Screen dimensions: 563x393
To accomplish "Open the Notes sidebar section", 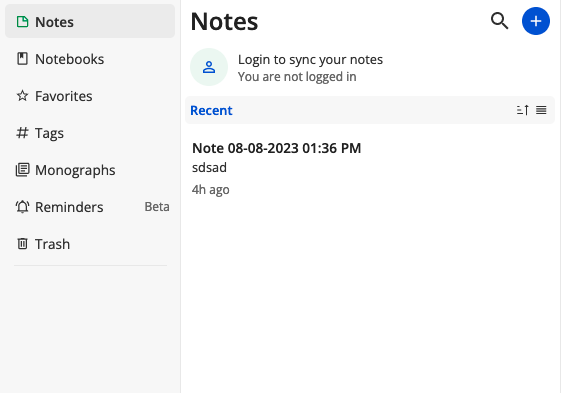I will pos(90,22).
